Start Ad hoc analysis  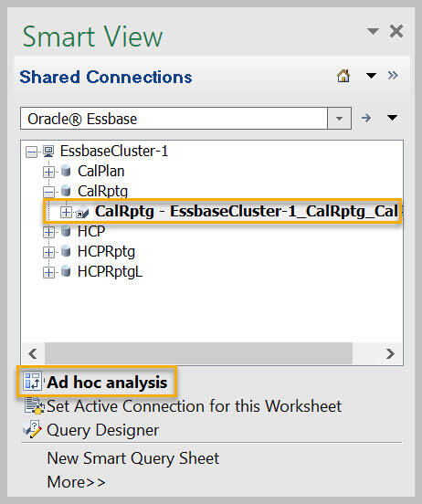[107, 383]
